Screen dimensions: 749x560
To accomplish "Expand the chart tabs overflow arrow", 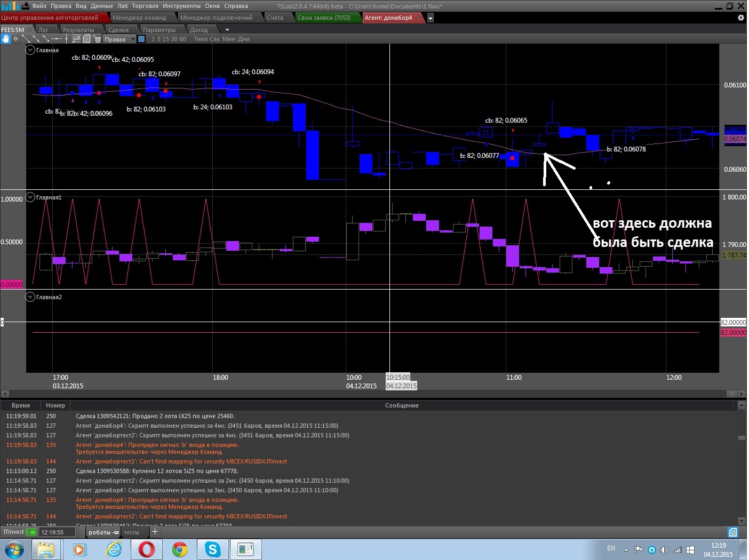I will (227, 30).
